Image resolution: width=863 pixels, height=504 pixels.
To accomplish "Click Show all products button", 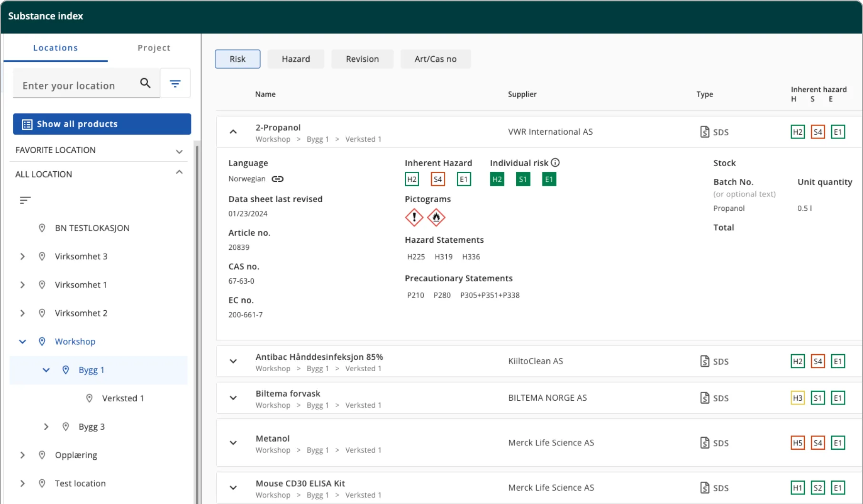I will click(x=102, y=124).
